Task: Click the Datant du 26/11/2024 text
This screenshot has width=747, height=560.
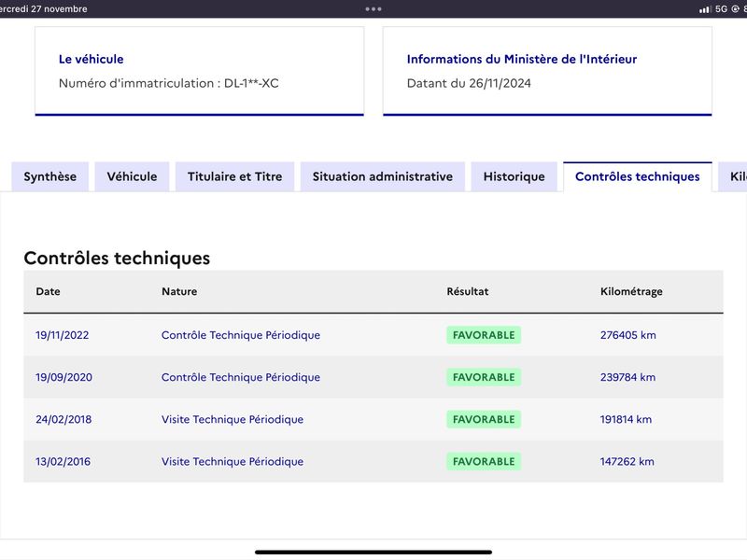Action: pos(469,83)
